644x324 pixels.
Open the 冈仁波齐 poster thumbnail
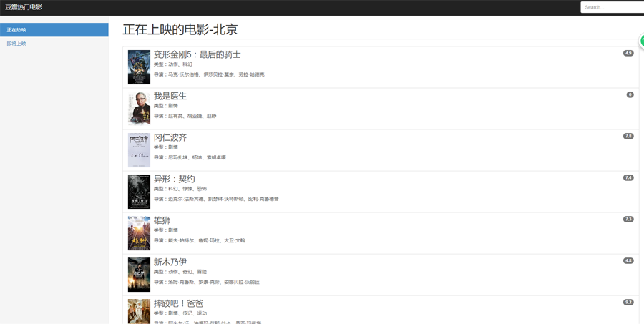(x=139, y=150)
